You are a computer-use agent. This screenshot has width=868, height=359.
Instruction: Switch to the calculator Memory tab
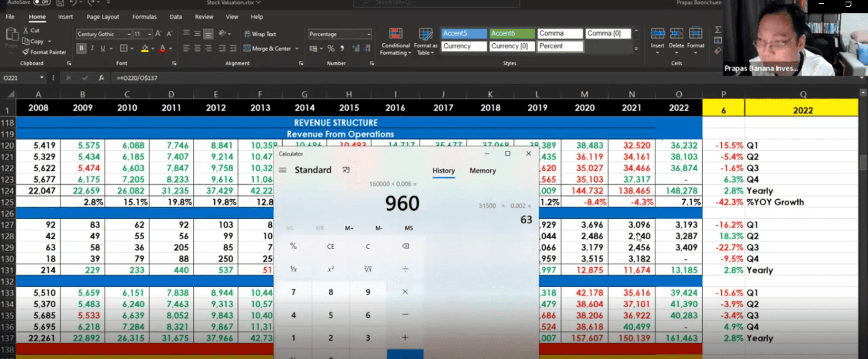482,171
